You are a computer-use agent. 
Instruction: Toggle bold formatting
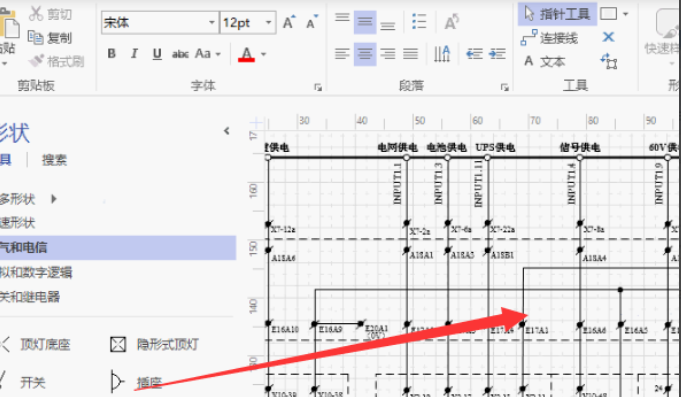tap(112, 54)
